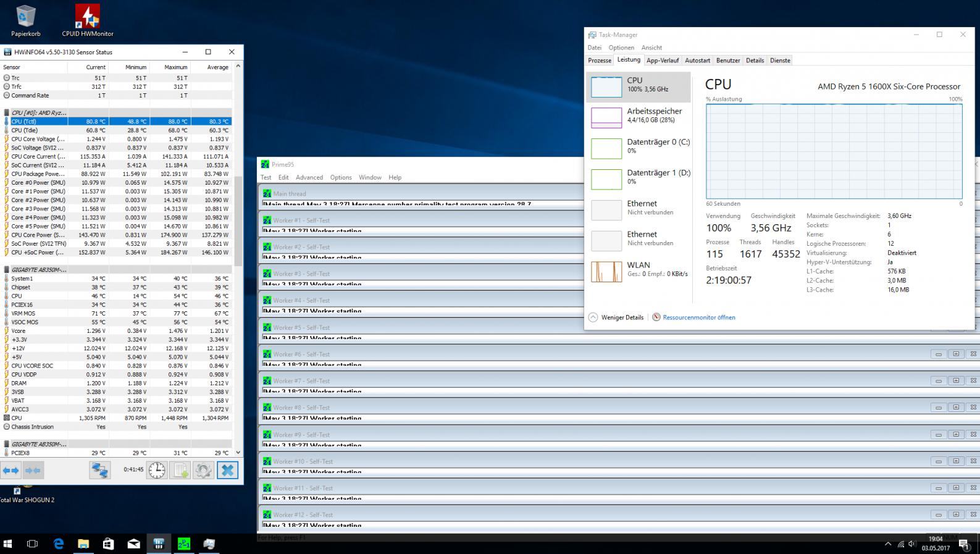980x554 pixels.
Task: Launch Edge from the taskbar
Action: (59, 544)
